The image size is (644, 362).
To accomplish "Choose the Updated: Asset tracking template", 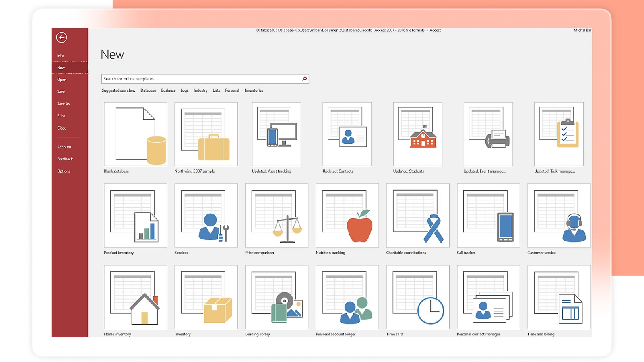I will pyautogui.click(x=277, y=134).
